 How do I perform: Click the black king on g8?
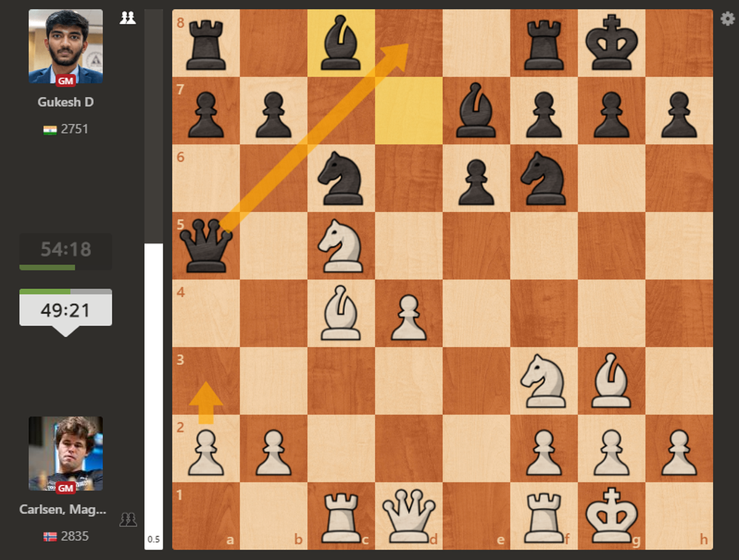pos(611,43)
